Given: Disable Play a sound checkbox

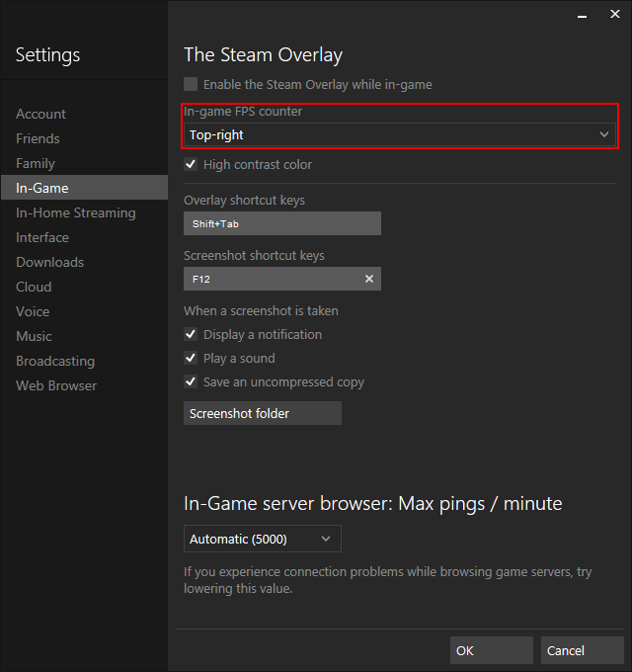Looking at the screenshot, I should (x=192, y=359).
